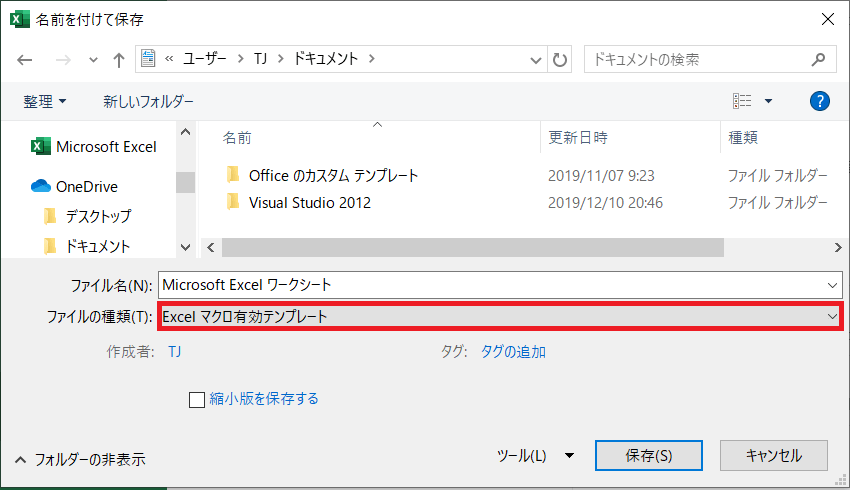The height and width of the screenshot is (490, 850).
Task: Expand the view options dropdown arrow
Action: tap(768, 101)
